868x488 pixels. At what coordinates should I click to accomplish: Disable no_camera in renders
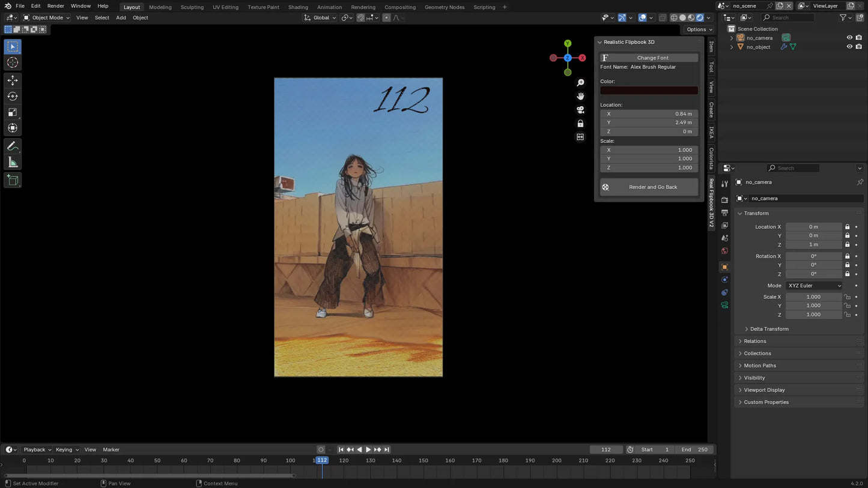(x=859, y=38)
